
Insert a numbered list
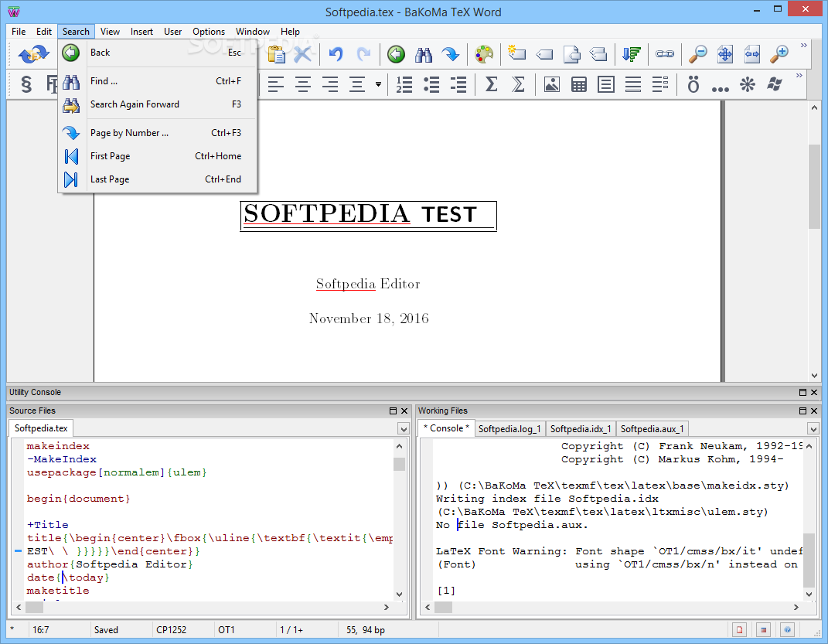tap(404, 84)
